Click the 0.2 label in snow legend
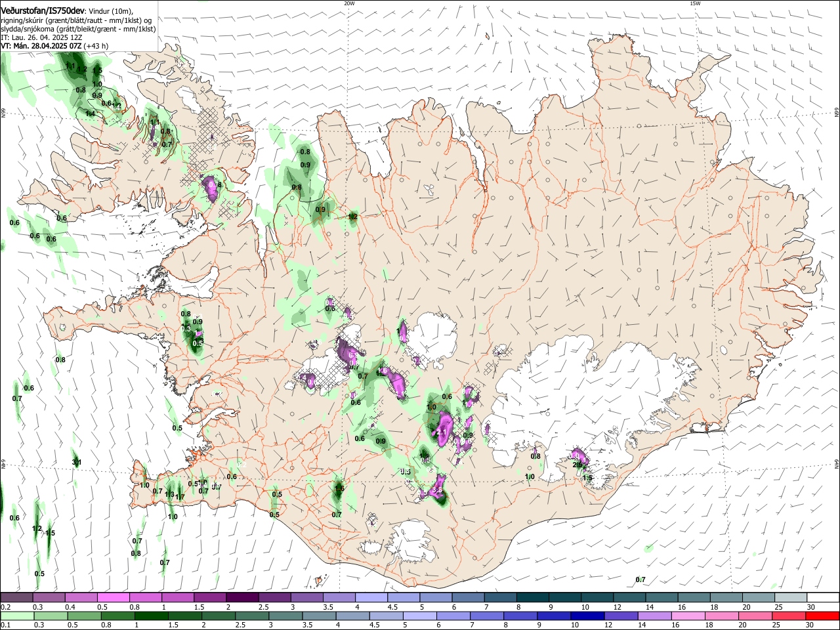The image size is (840, 630). 5,607
